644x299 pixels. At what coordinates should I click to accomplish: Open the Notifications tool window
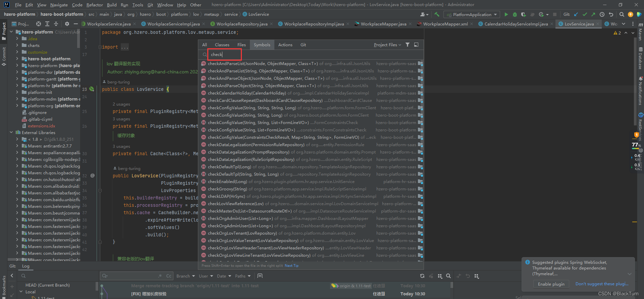(x=640, y=91)
